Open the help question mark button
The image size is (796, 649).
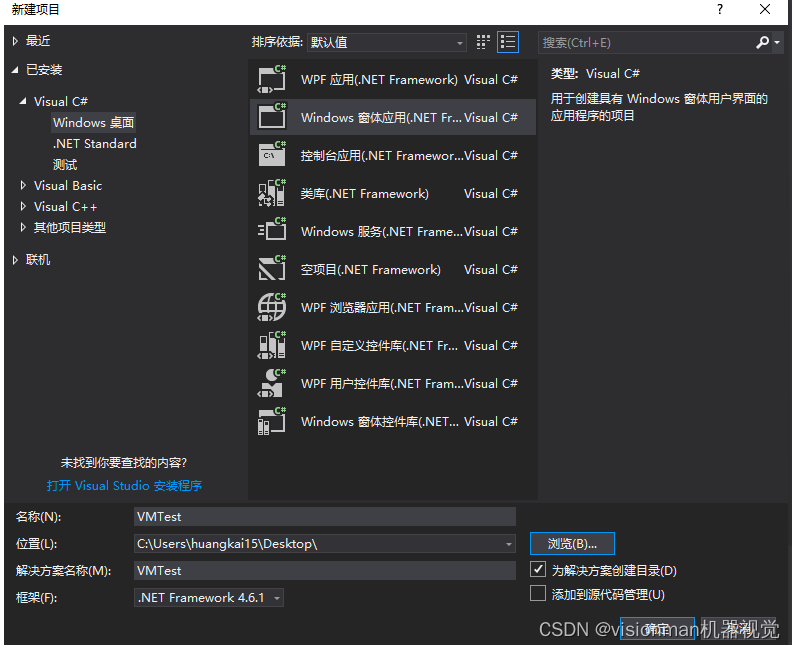coord(719,9)
